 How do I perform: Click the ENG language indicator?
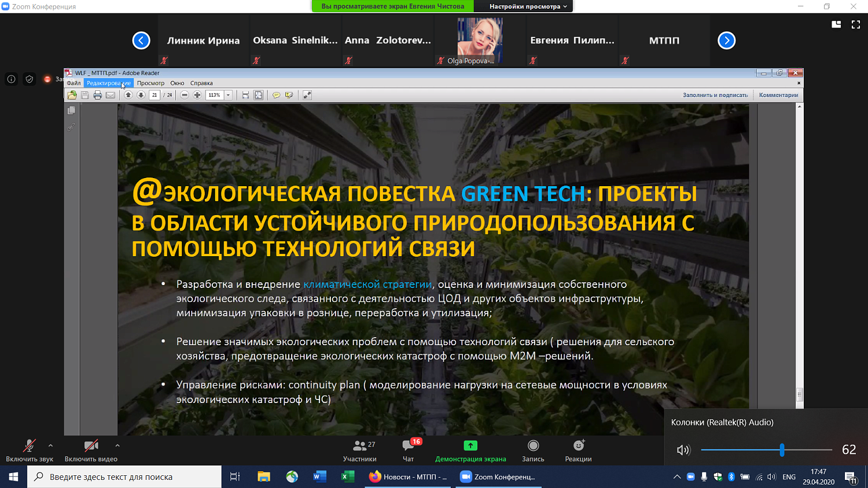789,477
